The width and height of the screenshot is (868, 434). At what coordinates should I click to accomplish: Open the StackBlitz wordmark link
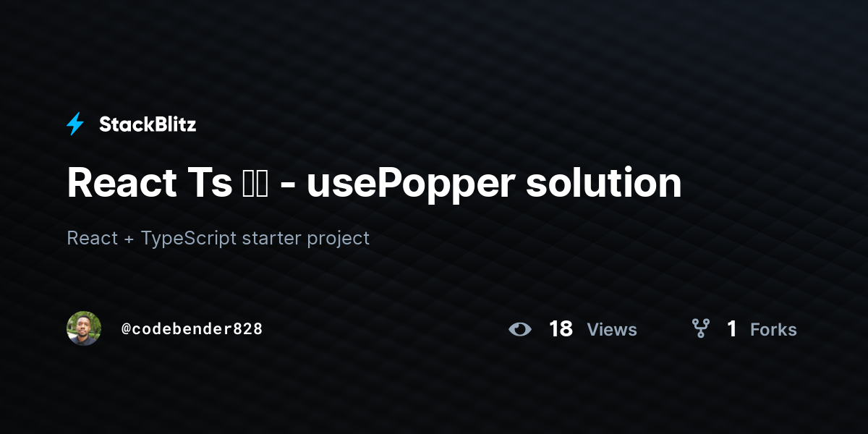148,124
